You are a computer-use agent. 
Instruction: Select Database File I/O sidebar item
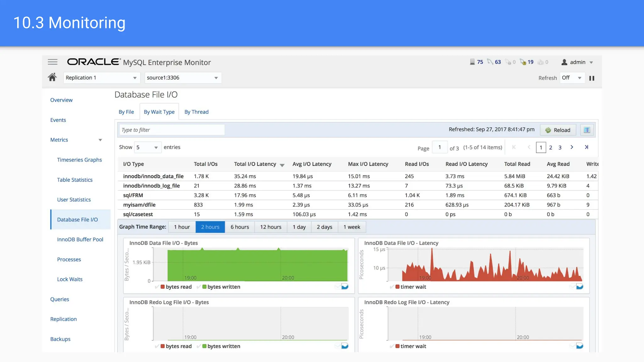(x=80, y=219)
